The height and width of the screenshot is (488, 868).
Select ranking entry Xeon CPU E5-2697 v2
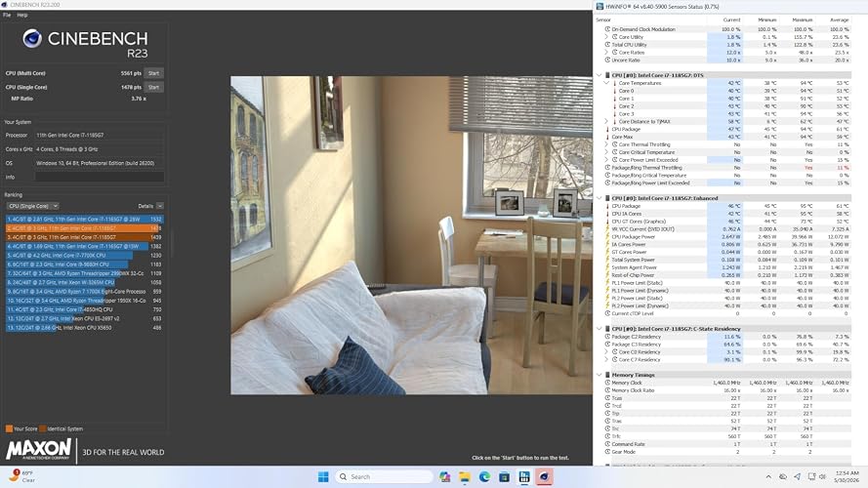pos(85,319)
